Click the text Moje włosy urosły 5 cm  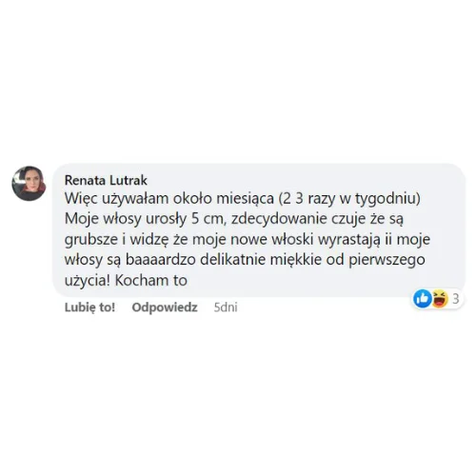pos(146,219)
